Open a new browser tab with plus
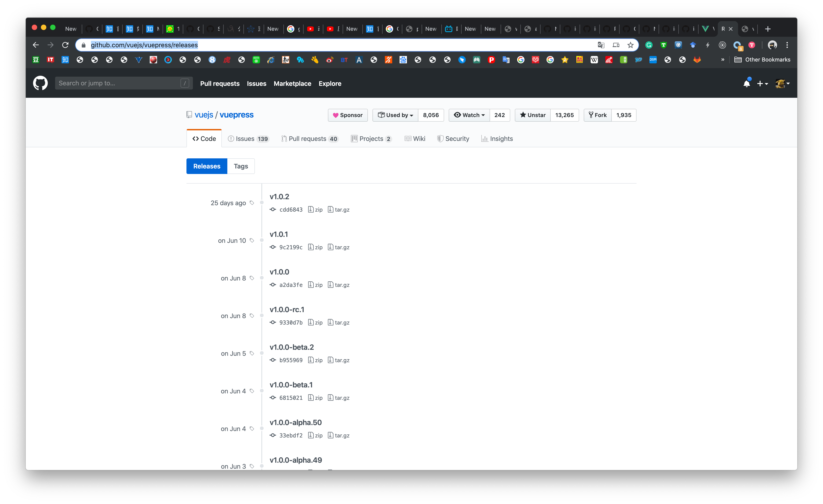This screenshot has height=504, width=823. tap(768, 29)
